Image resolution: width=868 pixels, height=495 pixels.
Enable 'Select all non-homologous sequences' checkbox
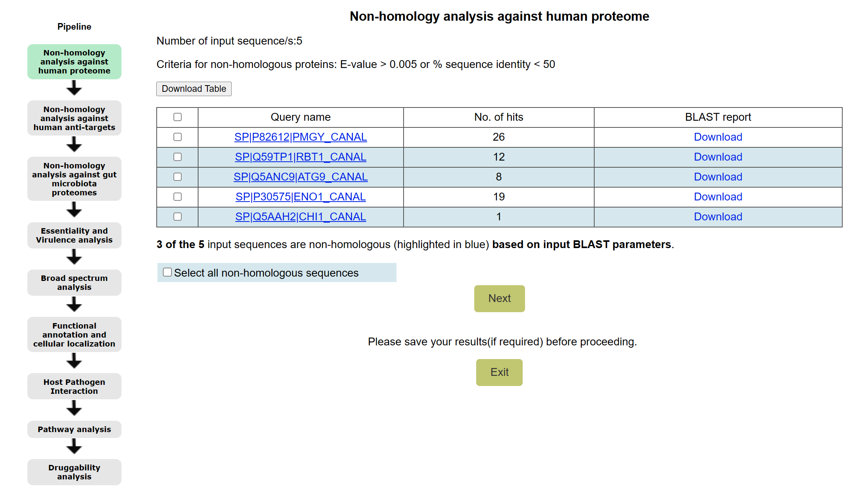167,272
